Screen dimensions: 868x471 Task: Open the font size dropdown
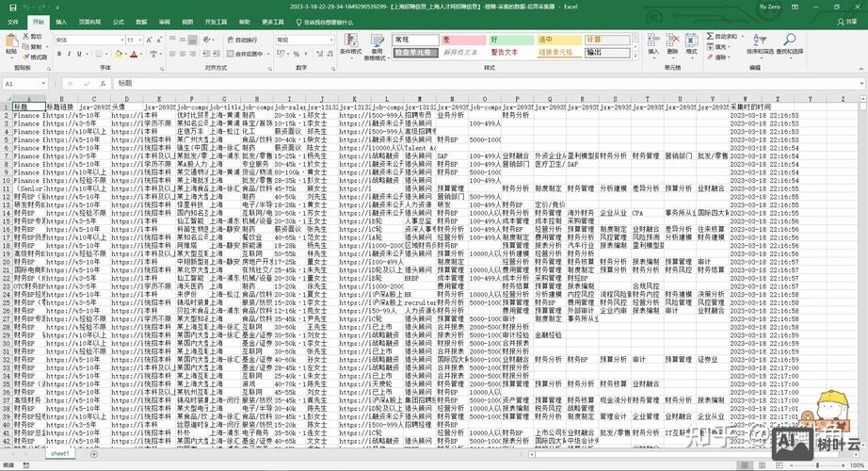[x=140, y=40]
